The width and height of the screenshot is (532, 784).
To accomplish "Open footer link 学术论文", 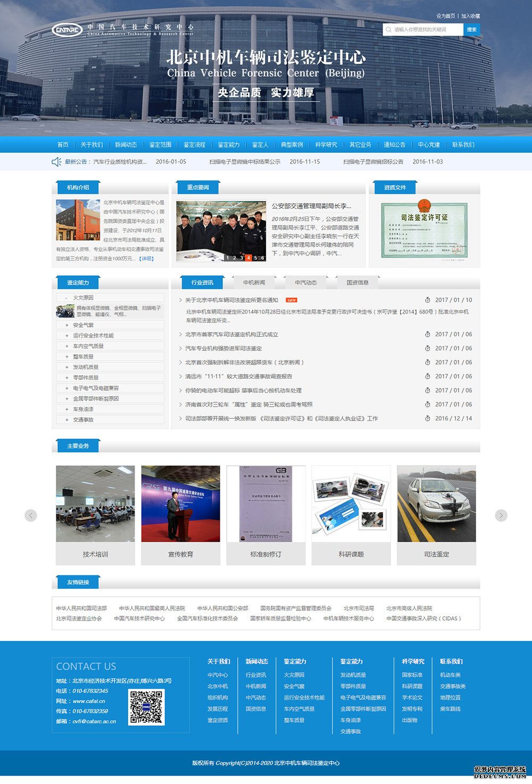I will pyautogui.click(x=412, y=698).
